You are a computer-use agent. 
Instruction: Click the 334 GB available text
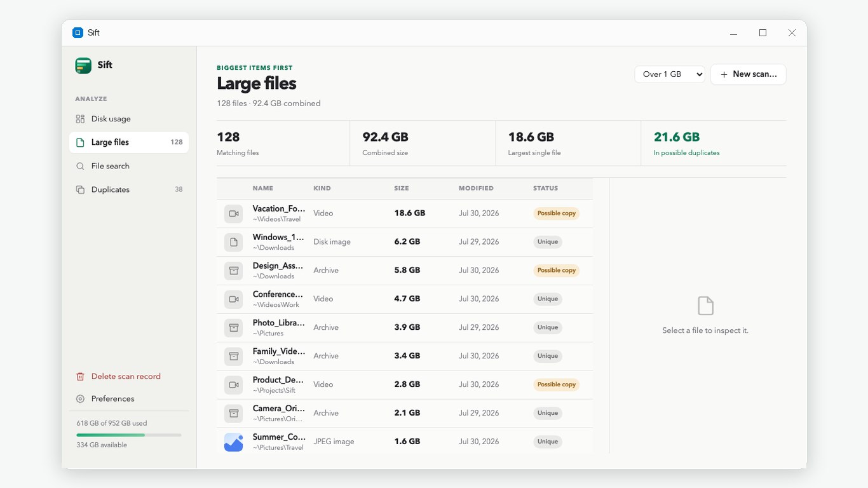coord(102,445)
